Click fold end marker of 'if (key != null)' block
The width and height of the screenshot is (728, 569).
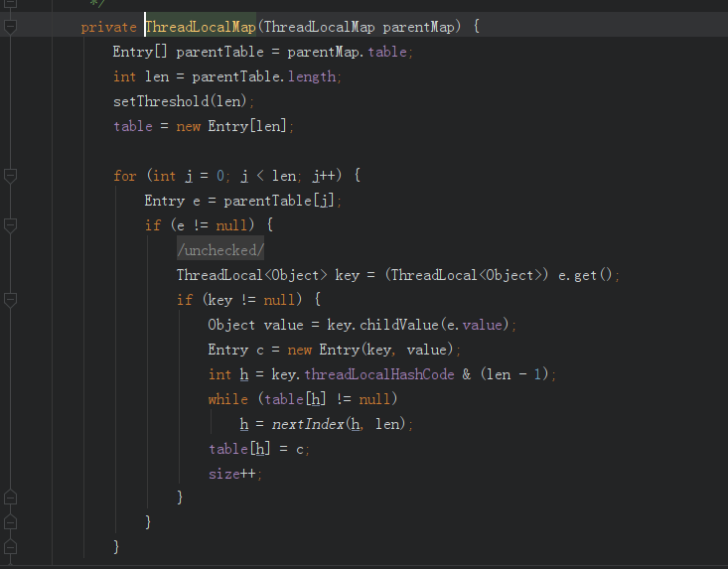10,498
